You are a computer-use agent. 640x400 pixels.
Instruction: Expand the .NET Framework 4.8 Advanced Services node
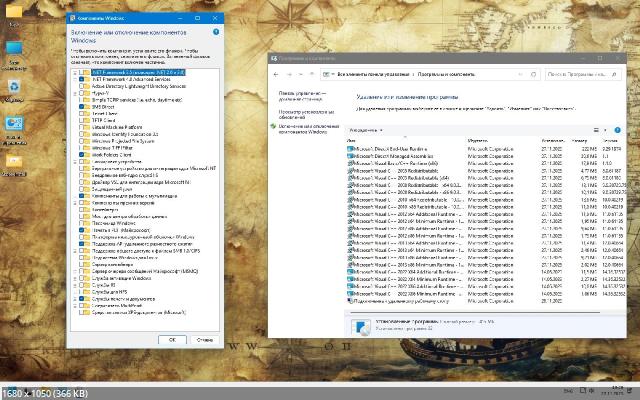(x=73, y=81)
